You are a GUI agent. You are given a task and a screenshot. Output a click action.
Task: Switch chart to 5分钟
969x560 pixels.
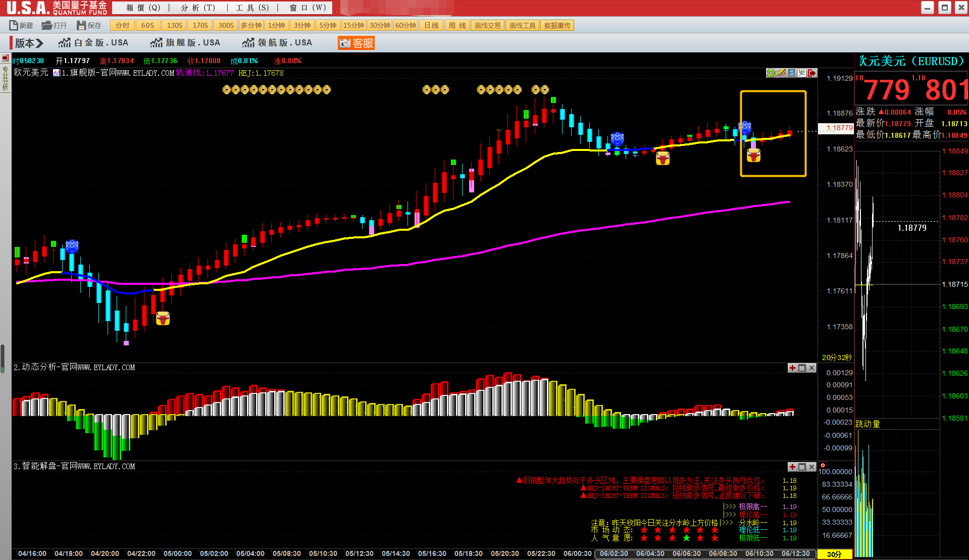[x=328, y=25]
